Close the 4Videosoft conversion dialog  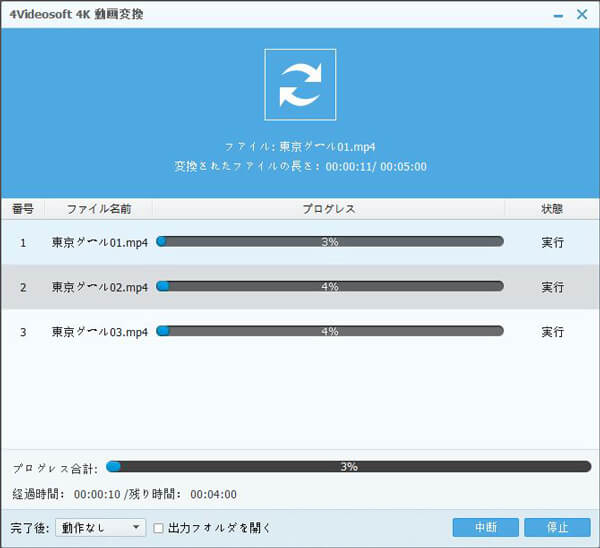582,15
